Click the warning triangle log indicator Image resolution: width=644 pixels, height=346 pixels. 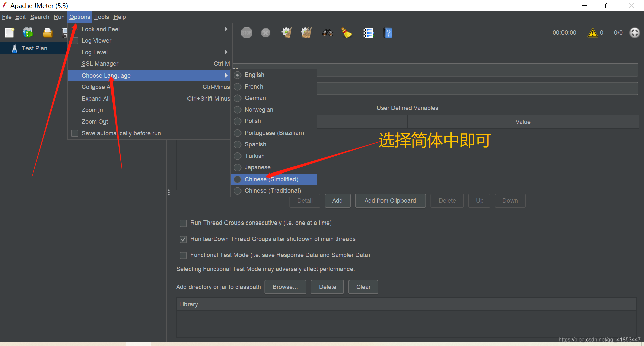point(593,33)
